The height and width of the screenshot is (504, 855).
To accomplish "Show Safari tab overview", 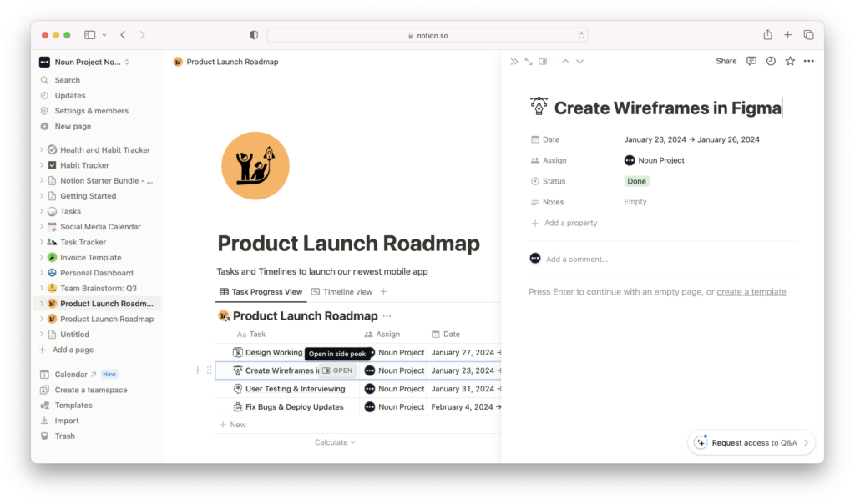I will pos(808,35).
